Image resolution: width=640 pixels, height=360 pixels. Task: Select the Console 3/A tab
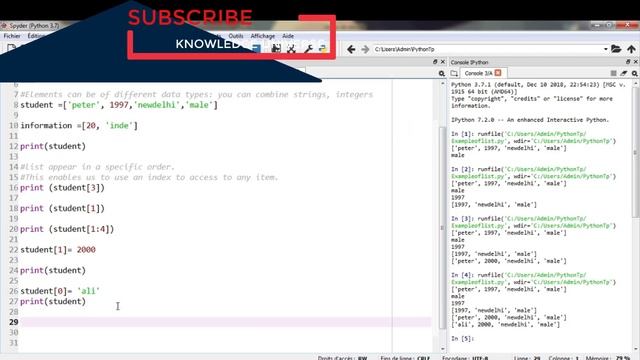click(x=478, y=73)
